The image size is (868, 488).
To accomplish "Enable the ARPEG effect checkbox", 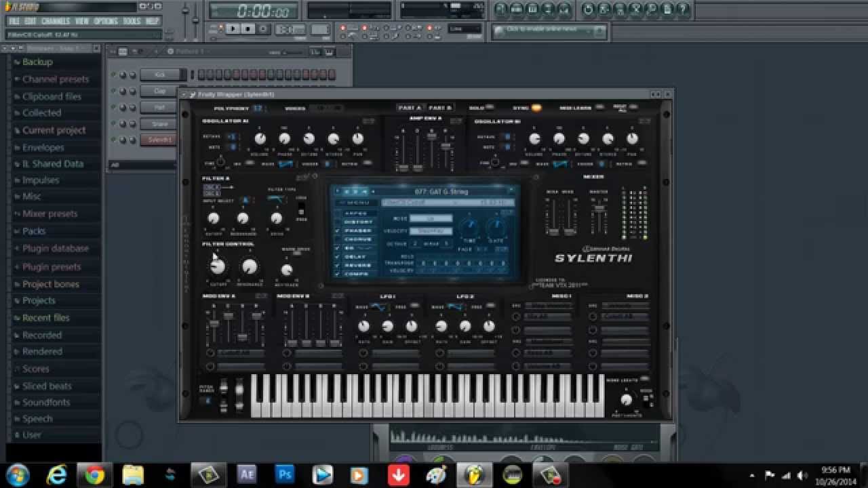I will pos(338,213).
